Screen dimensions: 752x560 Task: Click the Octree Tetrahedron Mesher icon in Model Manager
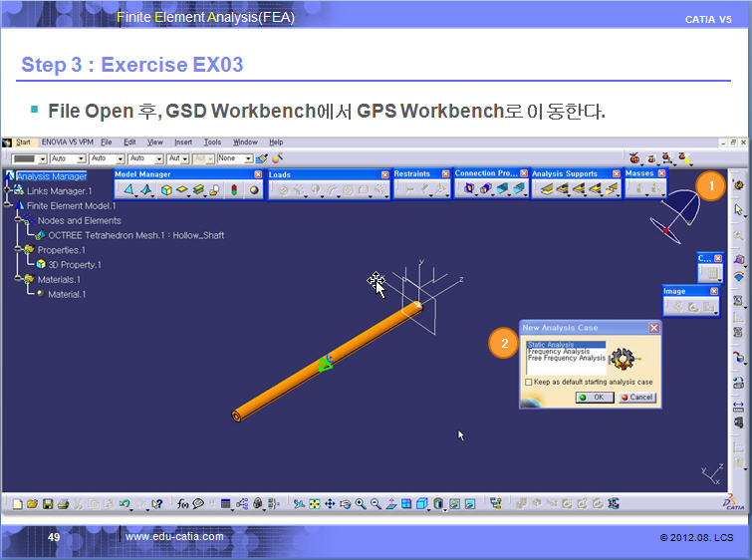click(126, 189)
